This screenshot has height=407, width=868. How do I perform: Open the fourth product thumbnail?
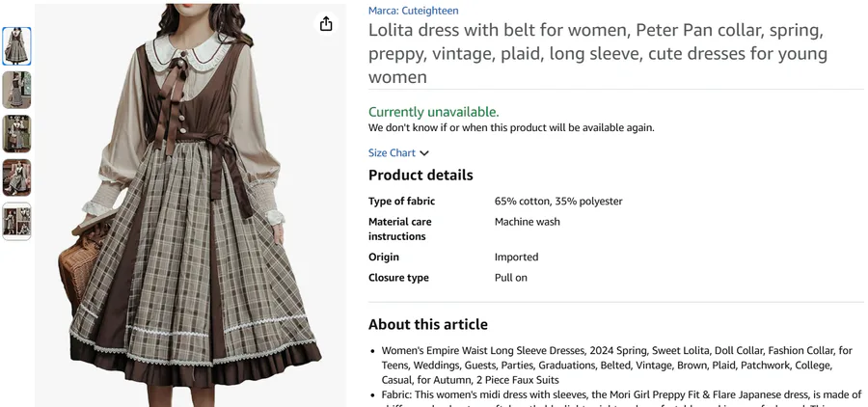coord(16,177)
